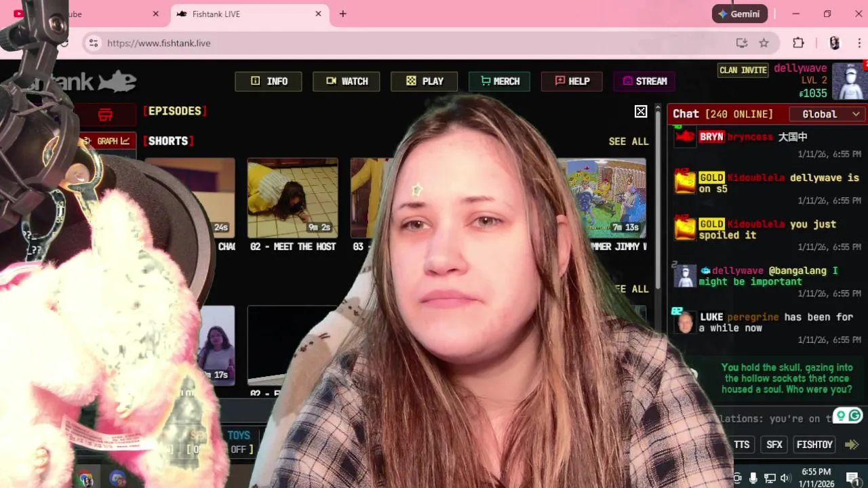Open the dellywave profile avatar
868x488 pixels.
point(849,81)
